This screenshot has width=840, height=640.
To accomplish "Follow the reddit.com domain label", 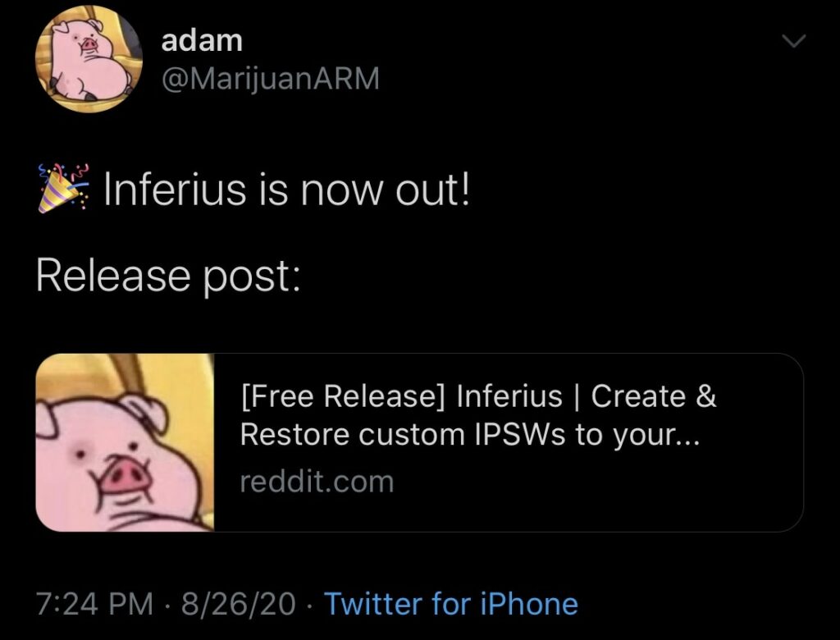I will click(x=317, y=482).
